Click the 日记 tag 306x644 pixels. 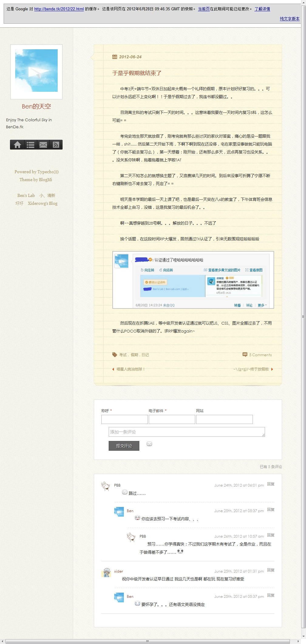[145, 355]
